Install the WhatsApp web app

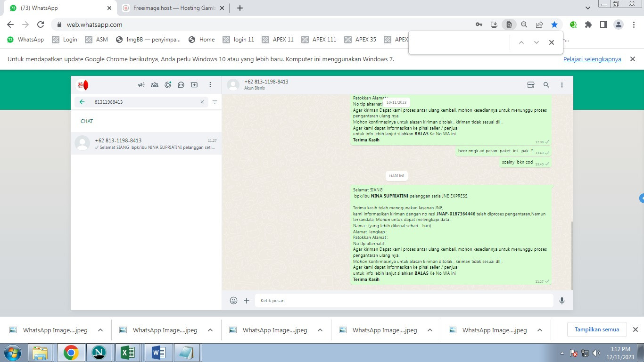(494, 25)
